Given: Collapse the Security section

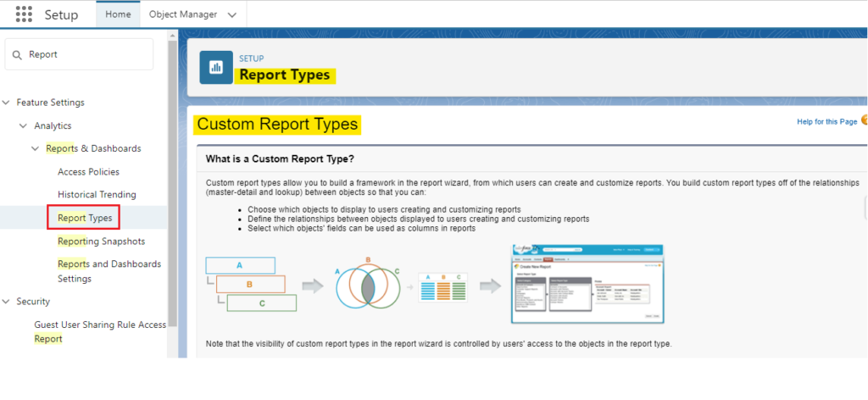Looking at the screenshot, I should coord(8,302).
